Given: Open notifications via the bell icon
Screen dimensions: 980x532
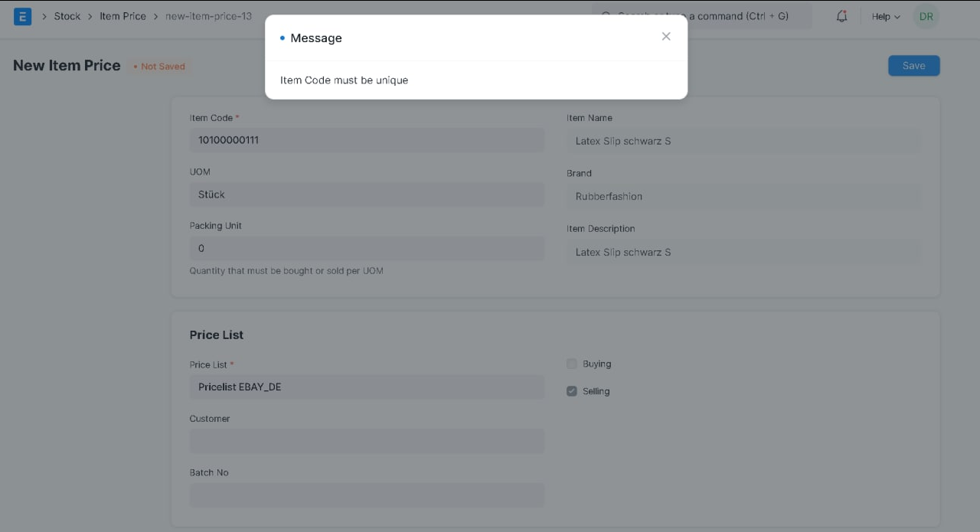Looking at the screenshot, I should coord(841,16).
